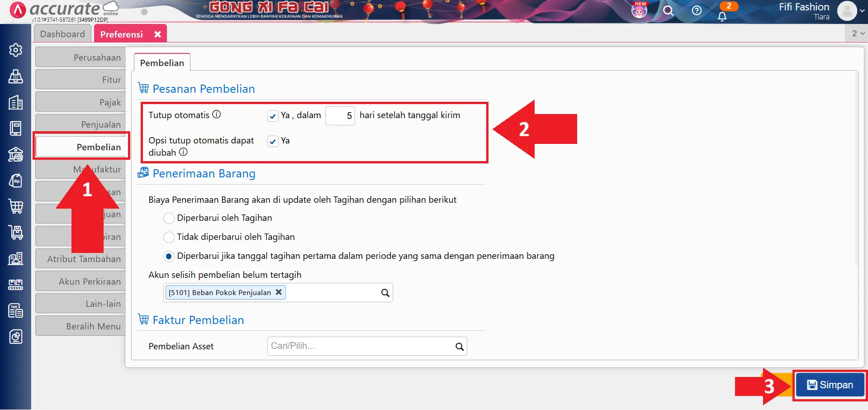Image resolution: width=868 pixels, height=410 pixels.
Task: Open the bank building sidebar icon
Action: click(x=15, y=154)
